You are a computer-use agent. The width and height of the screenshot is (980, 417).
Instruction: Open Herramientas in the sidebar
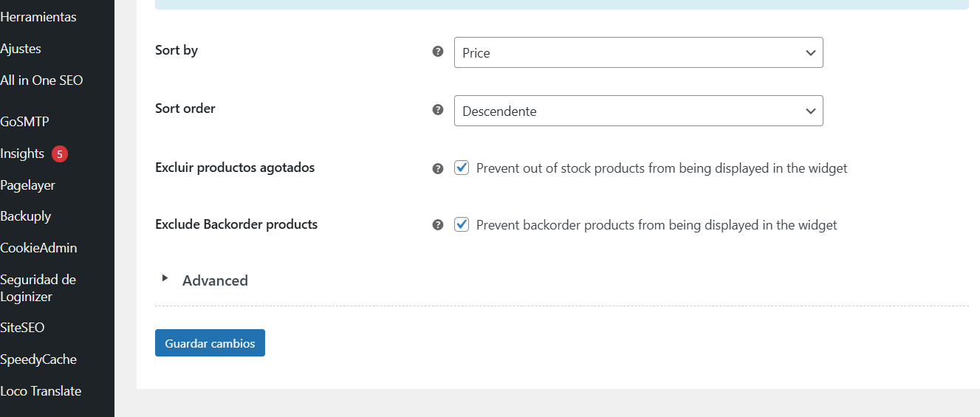pos(38,17)
